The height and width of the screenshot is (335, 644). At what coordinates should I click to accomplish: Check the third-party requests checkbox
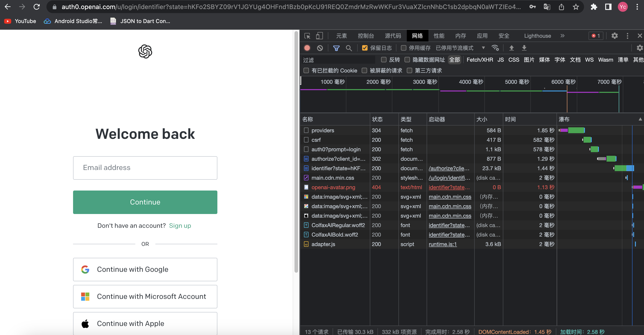click(409, 71)
